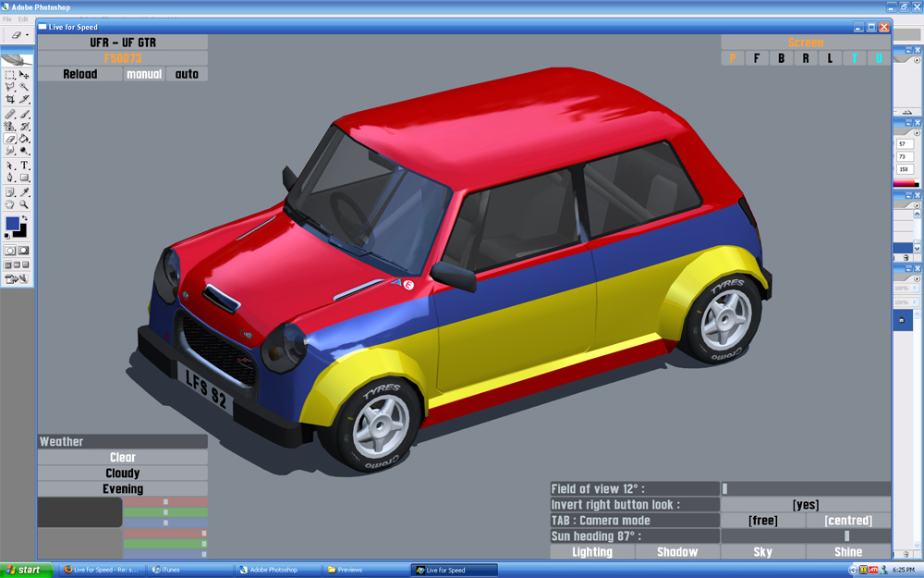
Task: Select the Hand tool
Action: click(10, 204)
